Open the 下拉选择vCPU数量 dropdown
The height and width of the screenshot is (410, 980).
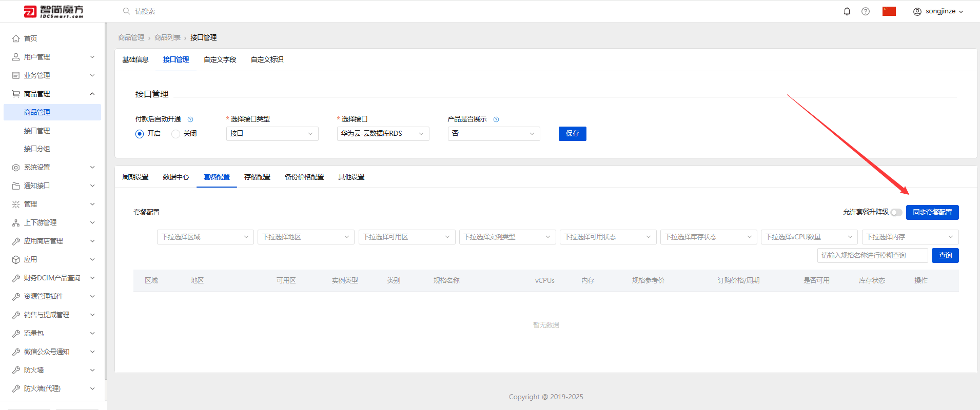pyautogui.click(x=809, y=237)
